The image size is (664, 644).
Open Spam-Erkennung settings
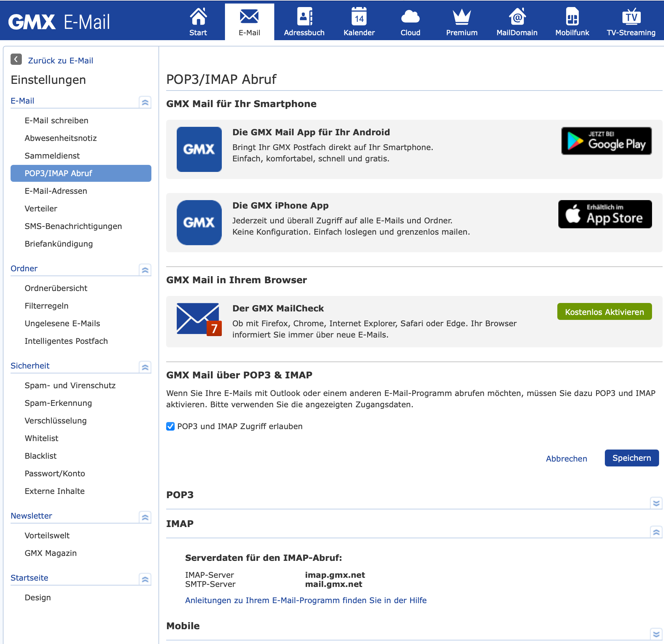pos(58,403)
